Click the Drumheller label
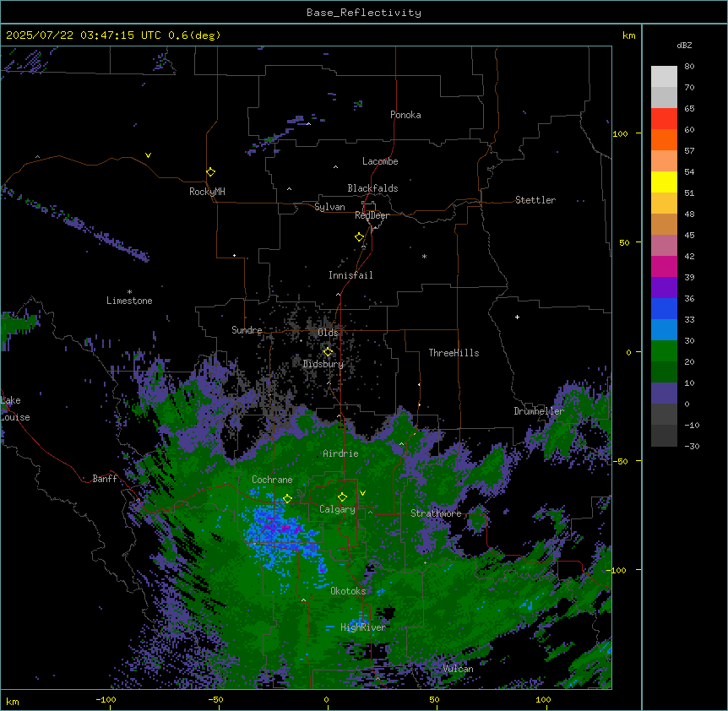Viewport: 728px width, 711px height. click(x=539, y=411)
